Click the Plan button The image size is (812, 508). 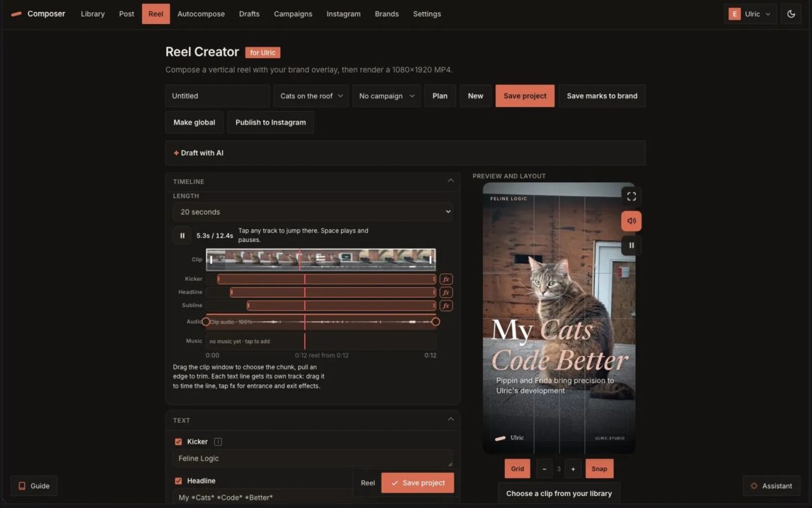tap(440, 96)
